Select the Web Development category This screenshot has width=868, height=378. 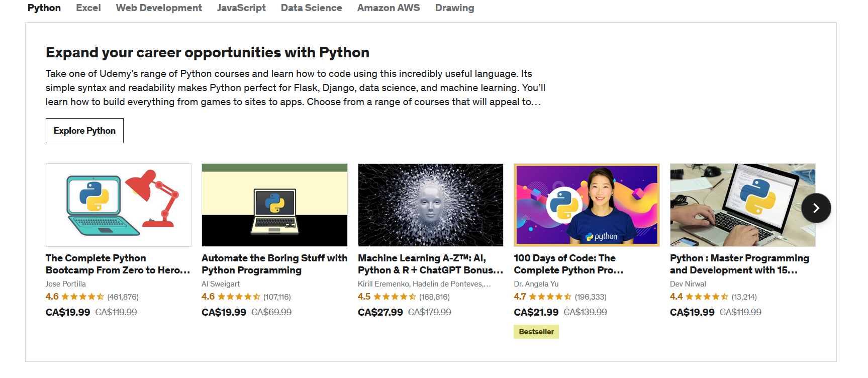(158, 8)
